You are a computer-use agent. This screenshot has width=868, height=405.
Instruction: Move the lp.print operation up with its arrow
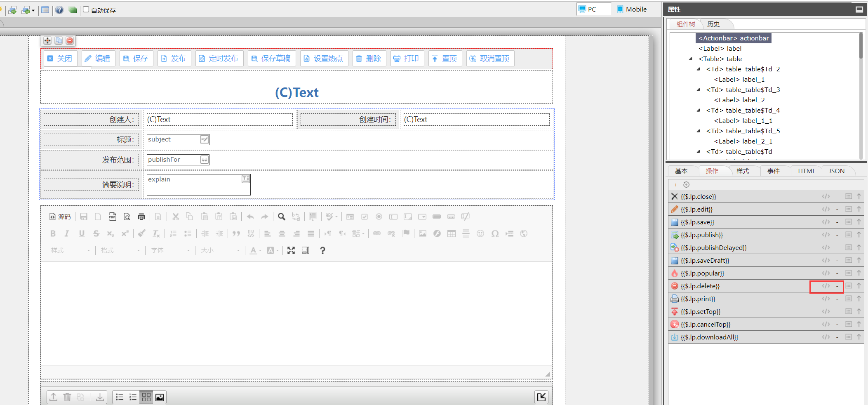[859, 299]
